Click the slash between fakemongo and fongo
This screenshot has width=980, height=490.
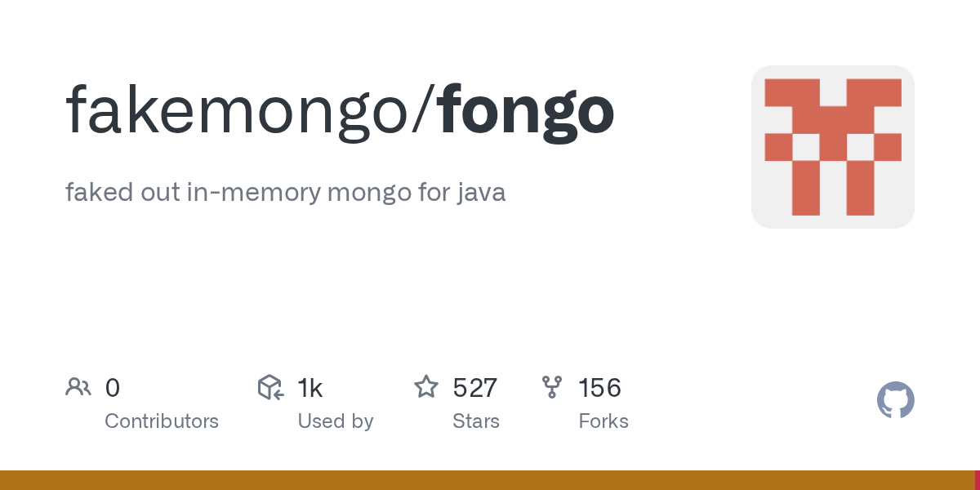pos(426,110)
